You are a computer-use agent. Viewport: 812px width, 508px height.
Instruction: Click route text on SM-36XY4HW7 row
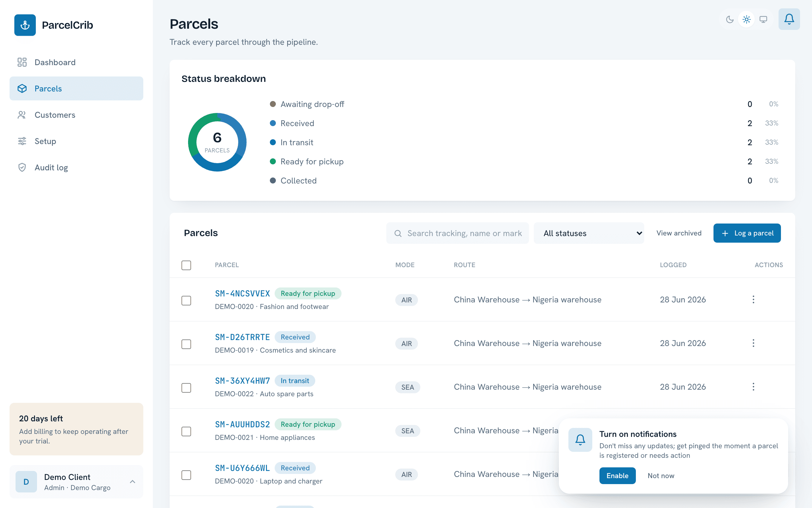click(x=528, y=387)
